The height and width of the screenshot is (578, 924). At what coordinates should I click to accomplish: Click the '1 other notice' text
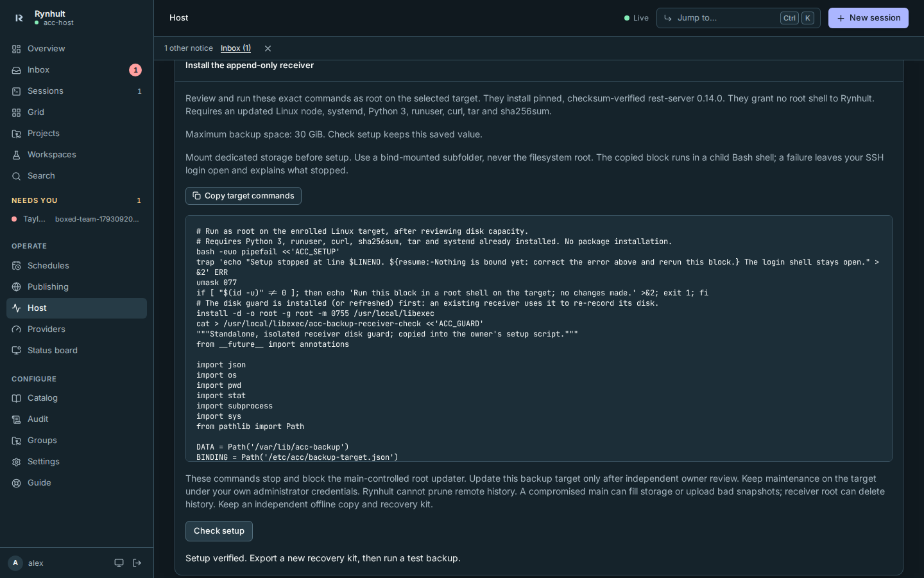[x=189, y=48]
